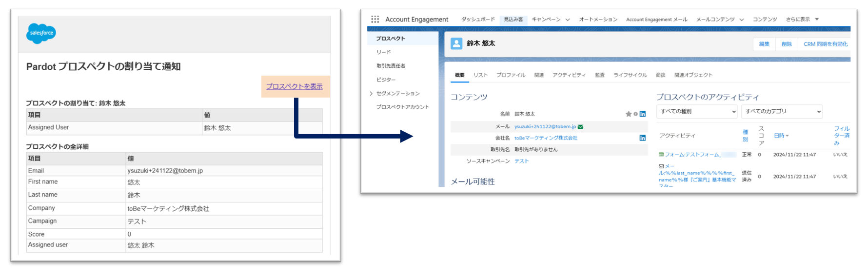Open the オートメーション nav tab

(598, 20)
